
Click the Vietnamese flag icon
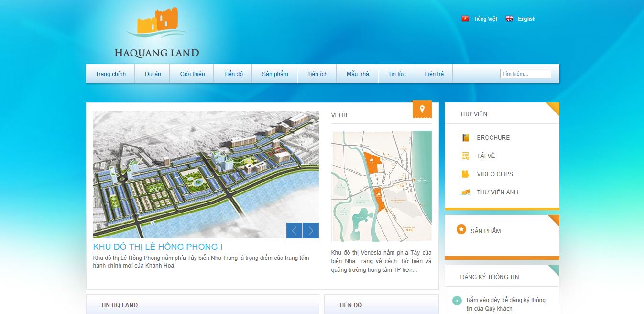click(x=465, y=19)
